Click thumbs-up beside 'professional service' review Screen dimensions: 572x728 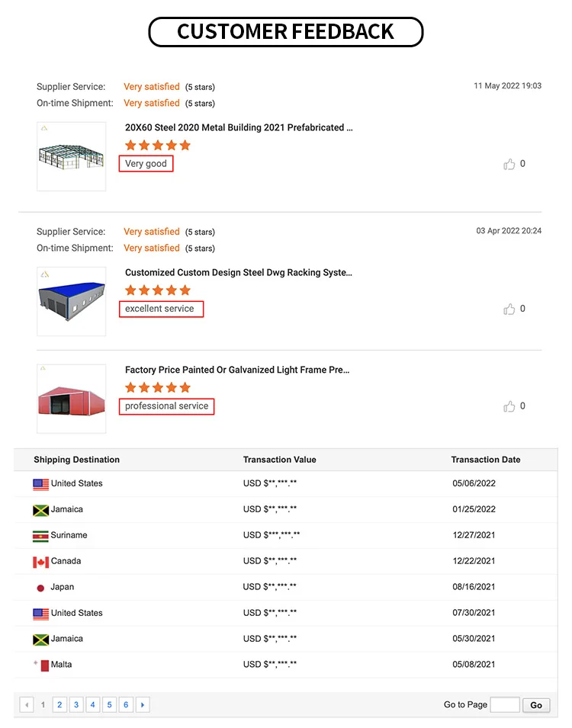pyautogui.click(x=509, y=406)
